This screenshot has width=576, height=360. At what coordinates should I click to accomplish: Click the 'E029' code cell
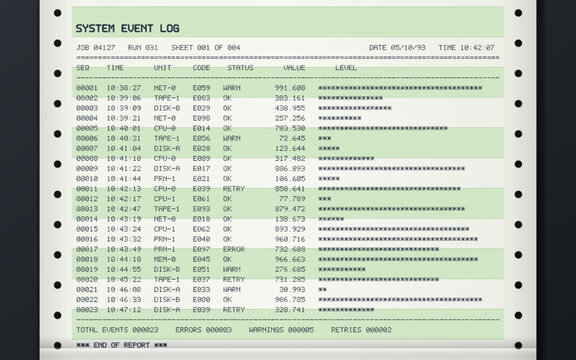click(x=201, y=108)
